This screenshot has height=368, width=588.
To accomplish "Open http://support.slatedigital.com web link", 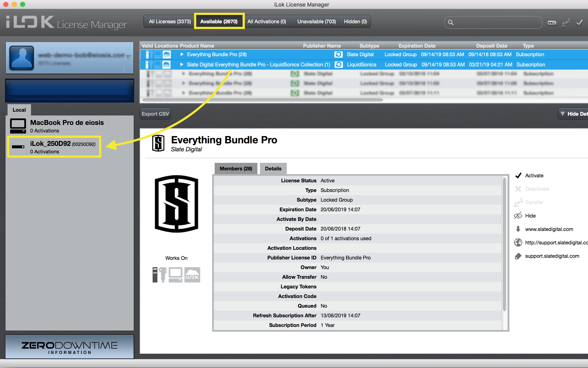I will (556, 242).
